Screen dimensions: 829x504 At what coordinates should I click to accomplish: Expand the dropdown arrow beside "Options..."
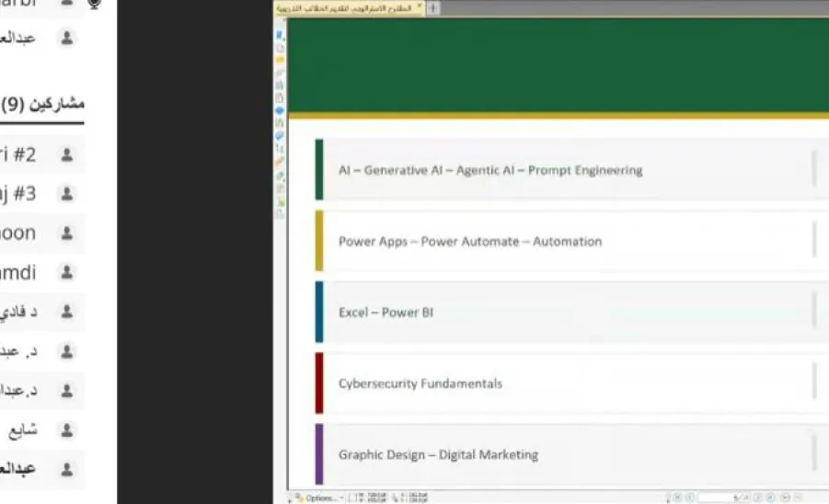(341, 498)
